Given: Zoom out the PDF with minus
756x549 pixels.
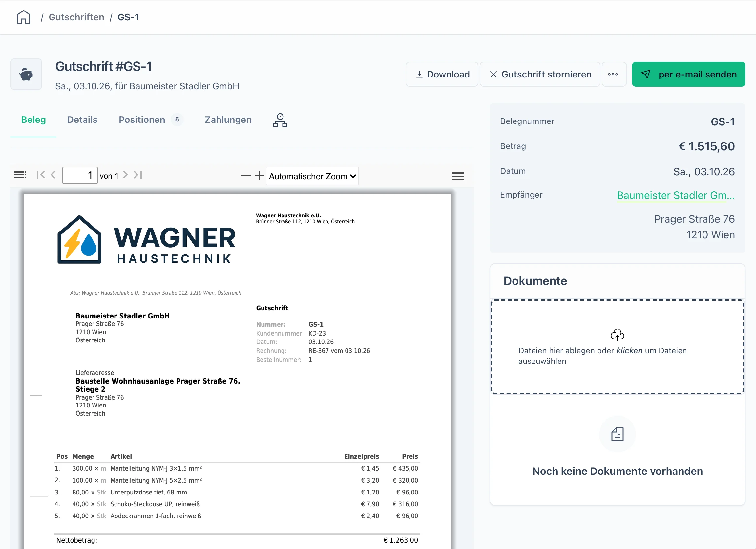Looking at the screenshot, I should (246, 175).
